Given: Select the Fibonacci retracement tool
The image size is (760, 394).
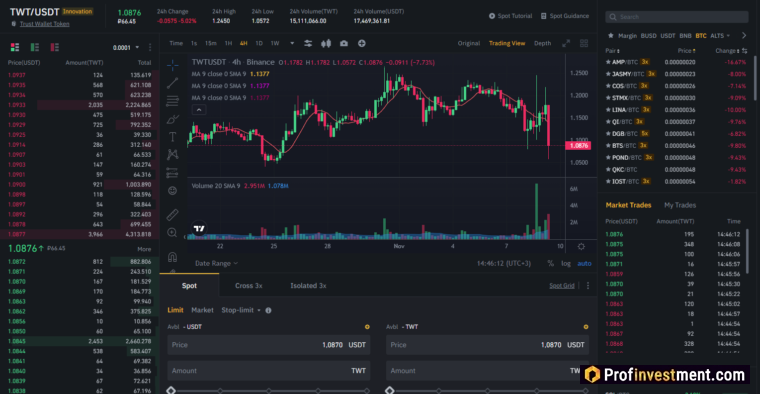Looking at the screenshot, I should tap(173, 101).
